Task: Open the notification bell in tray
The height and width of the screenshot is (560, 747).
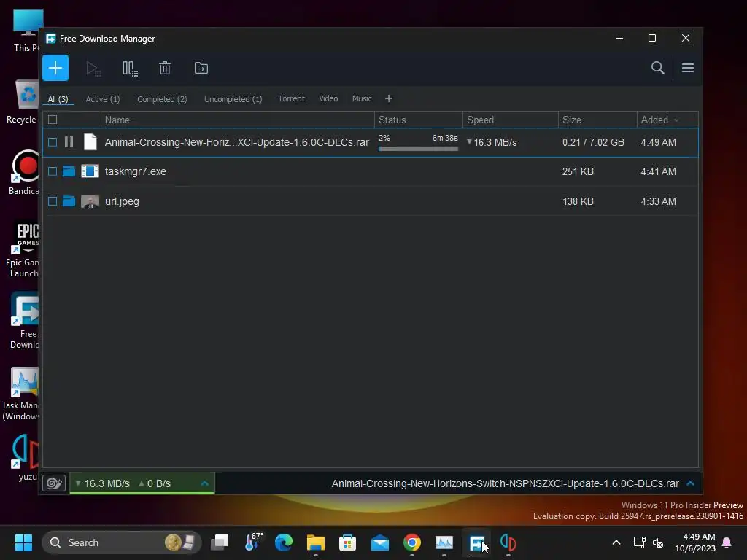Action: [x=727, y=542]
